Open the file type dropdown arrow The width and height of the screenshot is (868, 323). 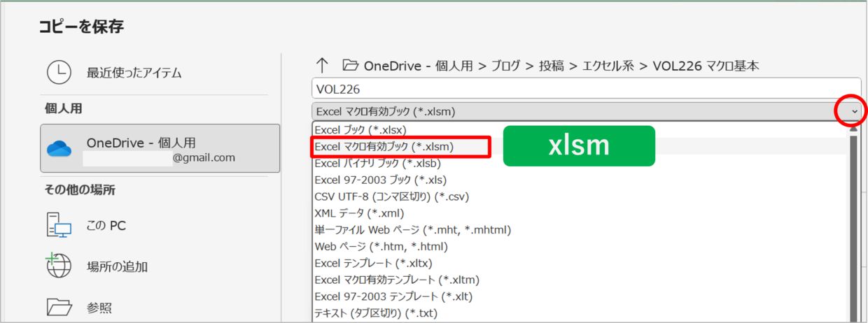point(854,110)
